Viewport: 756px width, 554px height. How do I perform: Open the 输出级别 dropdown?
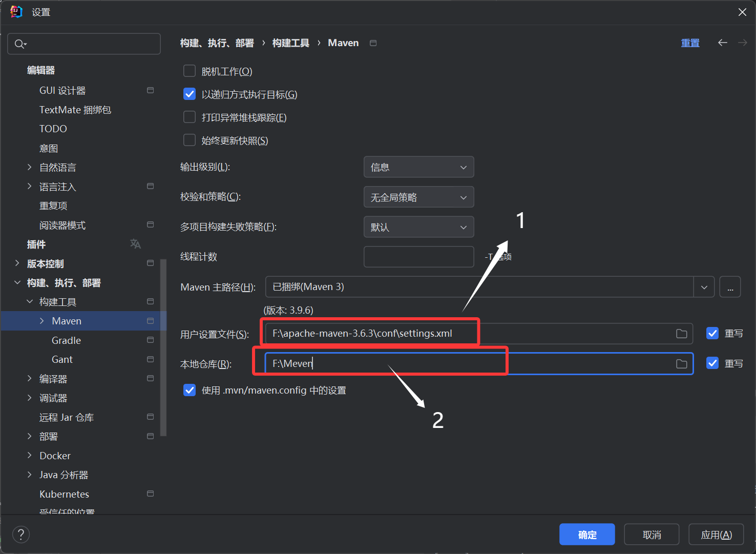(x=418, y=167)
